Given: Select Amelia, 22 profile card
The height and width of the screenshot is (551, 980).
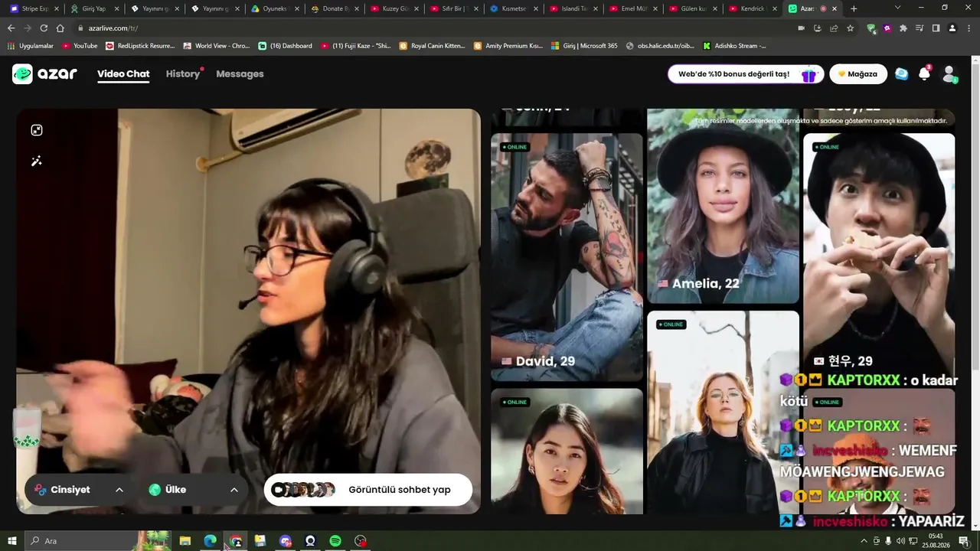Looking at the screenshot, I should 723,207.
